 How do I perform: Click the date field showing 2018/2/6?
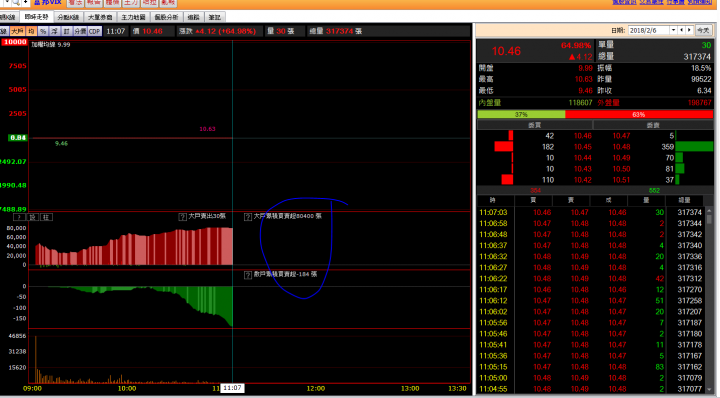tap(648, 30)
